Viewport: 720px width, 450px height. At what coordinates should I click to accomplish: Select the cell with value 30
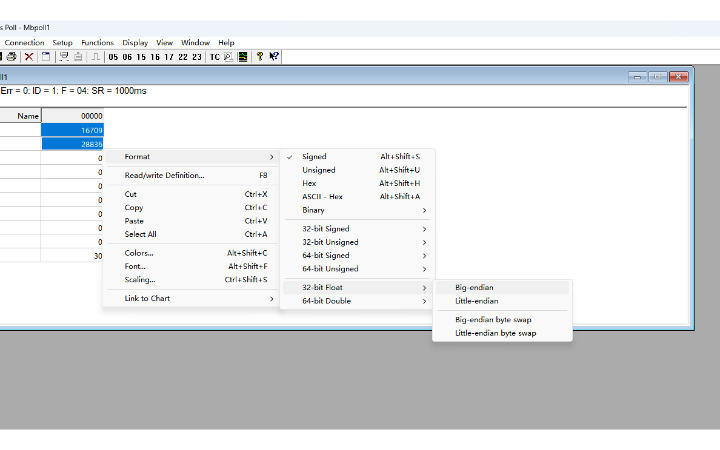coord(72,256)
